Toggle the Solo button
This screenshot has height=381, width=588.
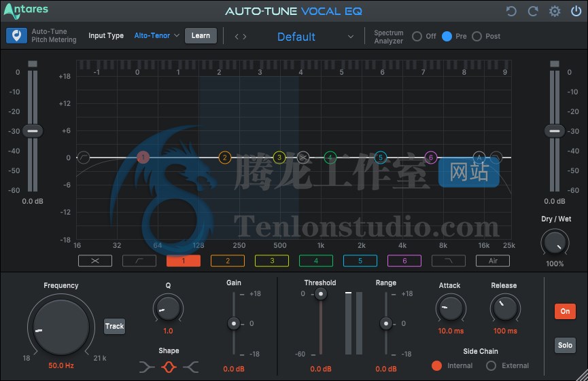[565, 345]
